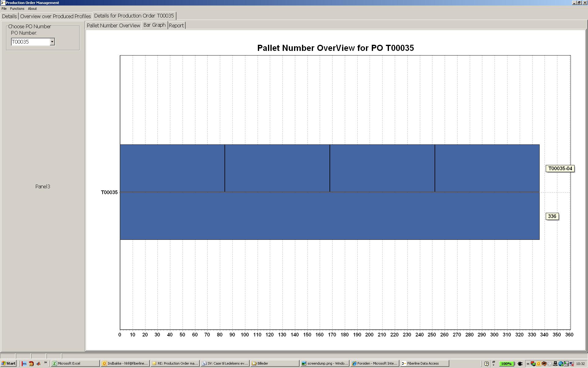Click the power plug icon
Screen dimensions: 588x368
point(520,364)
